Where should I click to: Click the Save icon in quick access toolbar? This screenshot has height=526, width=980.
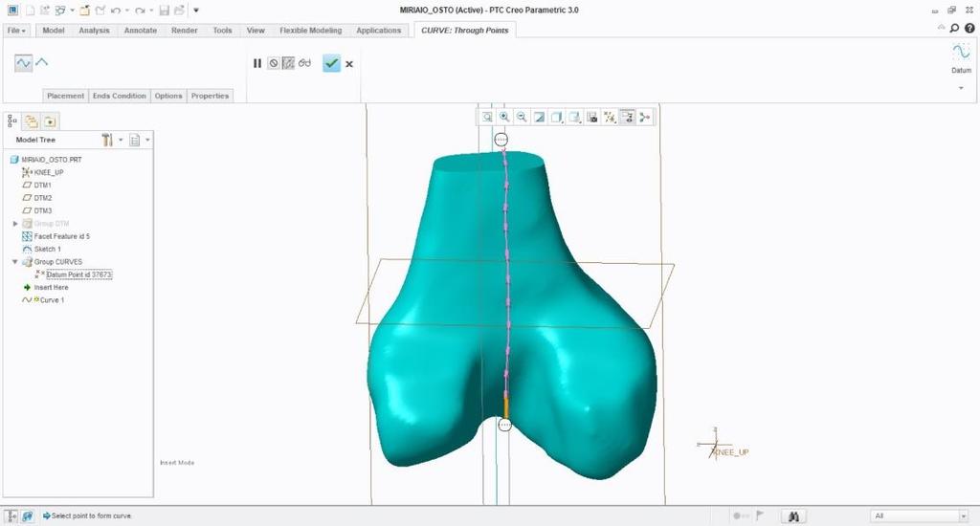tap(164, 11)
